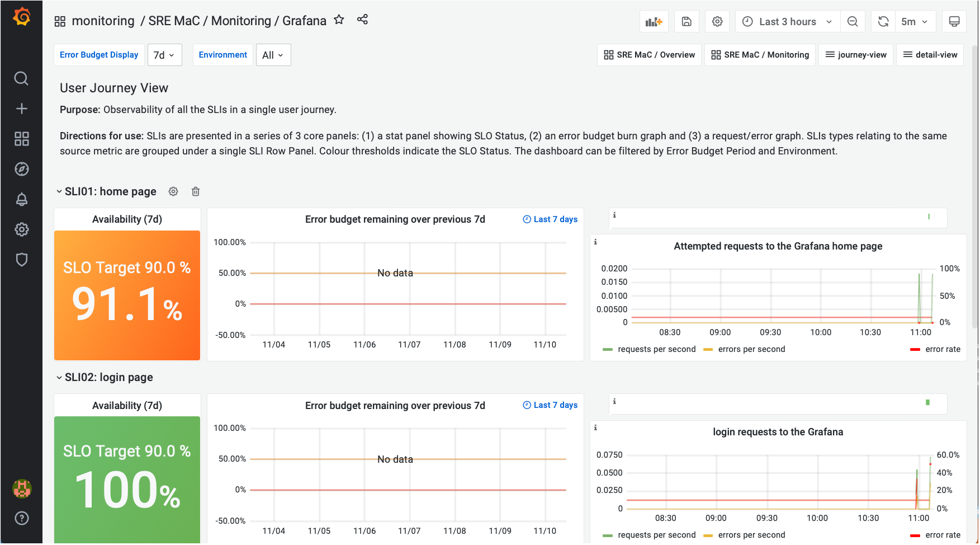The width and height of the screenshot is (980, 545).
Task: Open Attempted requests to the Grafana home page title
Action: (x=778, y=246)
